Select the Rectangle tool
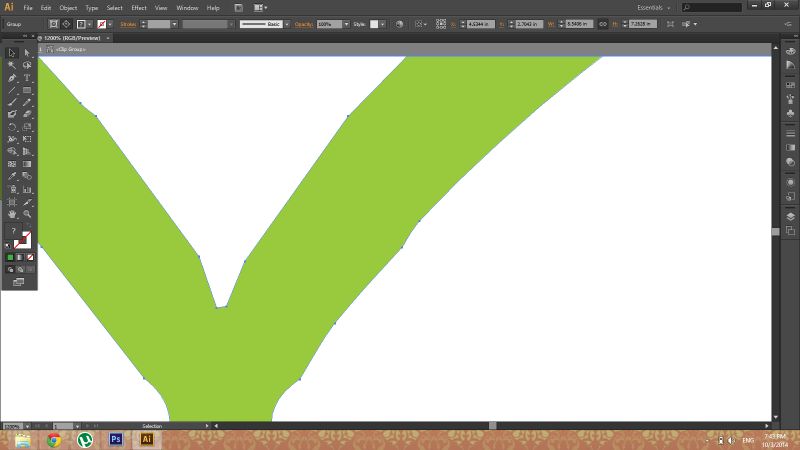Image resolution: width=800 pixels, height=450 pixels. tap(27, 90)
